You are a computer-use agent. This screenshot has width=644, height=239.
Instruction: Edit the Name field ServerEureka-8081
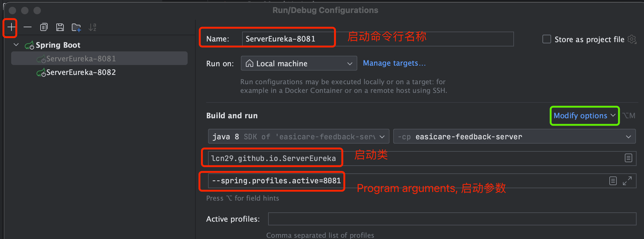tap(377, 39)
